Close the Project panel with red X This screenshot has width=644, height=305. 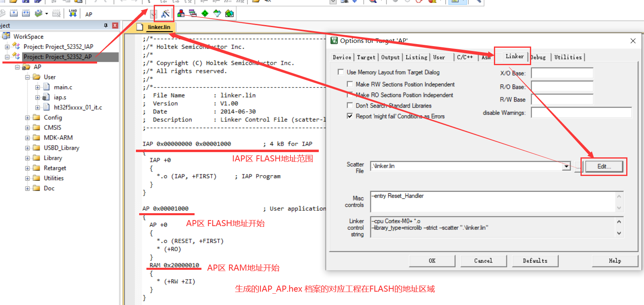(115, 25)
